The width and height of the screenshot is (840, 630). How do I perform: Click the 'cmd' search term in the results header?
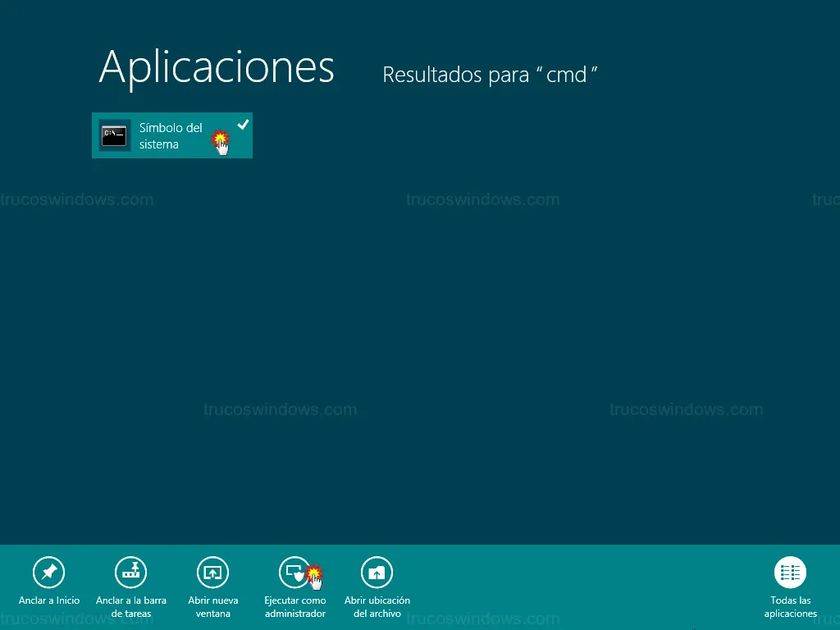click(x=567, y=75)
